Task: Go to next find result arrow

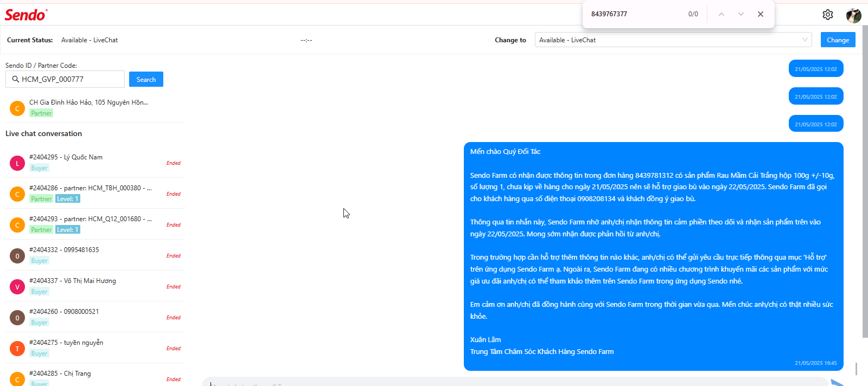Action: pyautogui.click(x=741, y=14)
